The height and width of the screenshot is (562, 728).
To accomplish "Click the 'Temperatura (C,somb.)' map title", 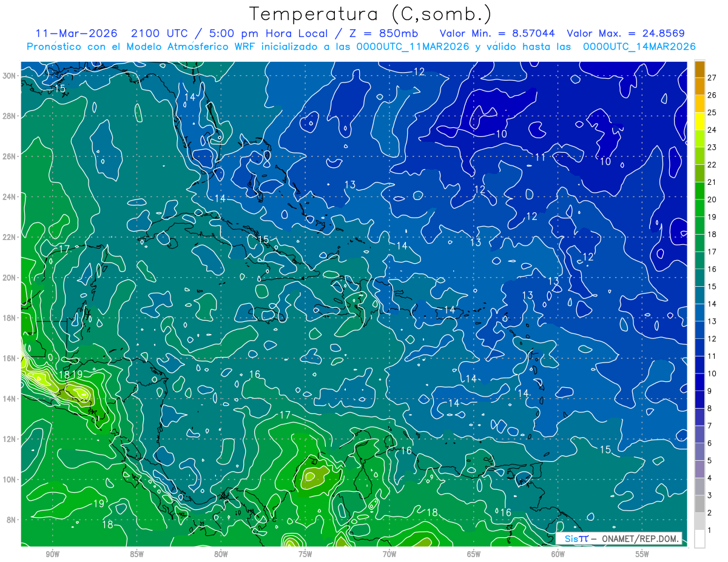I will pyautogui.click(x=371, y=14).
